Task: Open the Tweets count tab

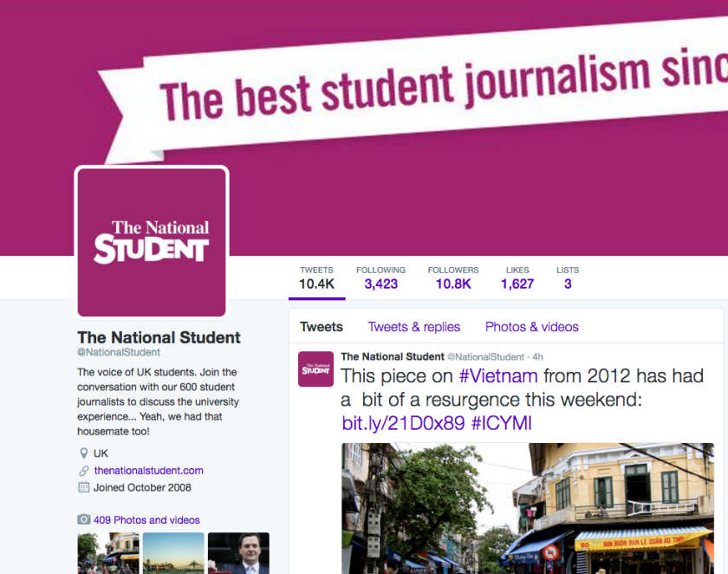Action: [316, 277]
